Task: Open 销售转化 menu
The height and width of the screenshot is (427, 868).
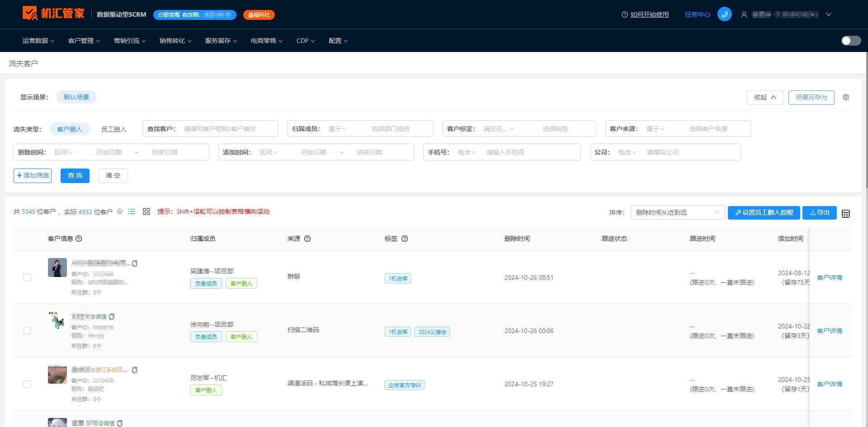Action: coord(175,41)
